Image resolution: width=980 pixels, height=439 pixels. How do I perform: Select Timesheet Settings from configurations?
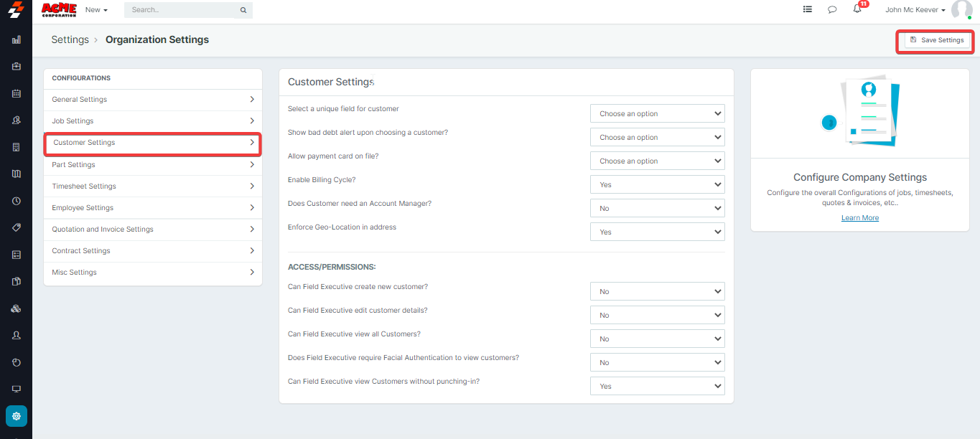(x=152, y=187)
